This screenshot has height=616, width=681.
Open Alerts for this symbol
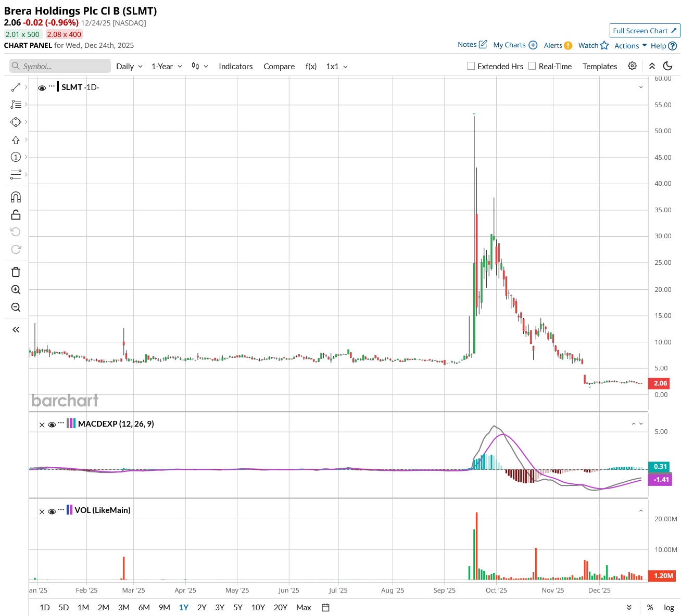pyautogui.click(x=558, y=45)
